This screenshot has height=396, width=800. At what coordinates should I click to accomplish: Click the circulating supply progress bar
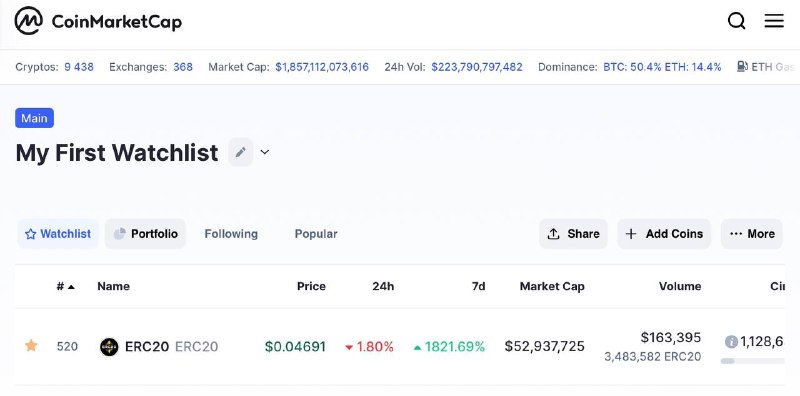tap(753, 361)
